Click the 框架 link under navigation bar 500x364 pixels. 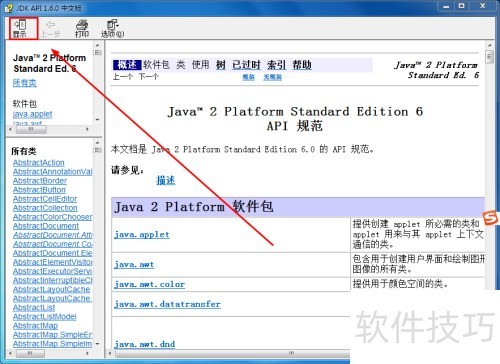coord(248,77)
